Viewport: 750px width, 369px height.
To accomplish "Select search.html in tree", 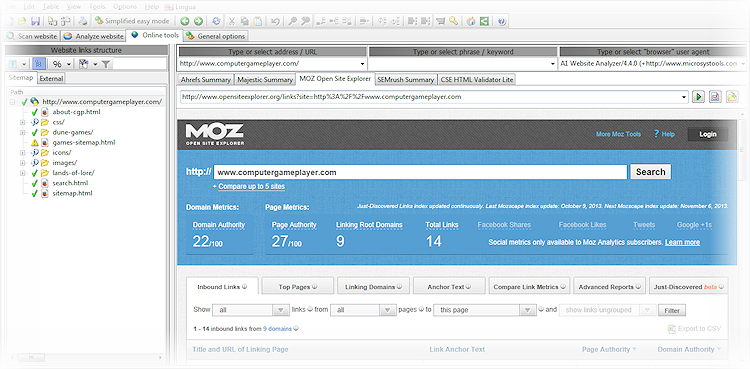I will pyautogui.click(x=70, y=183).
